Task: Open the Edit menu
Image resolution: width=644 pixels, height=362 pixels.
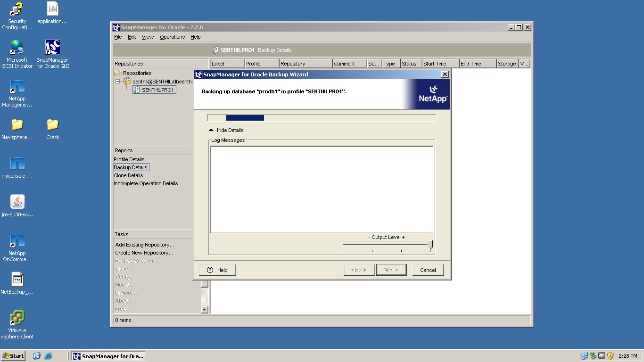Action: 132,37
